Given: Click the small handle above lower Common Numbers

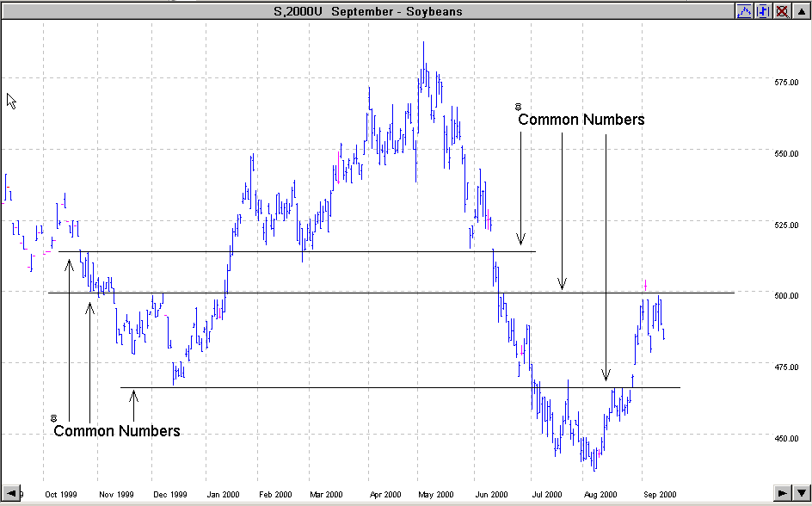Looking at the screenshot, I should tap(53, 417).
